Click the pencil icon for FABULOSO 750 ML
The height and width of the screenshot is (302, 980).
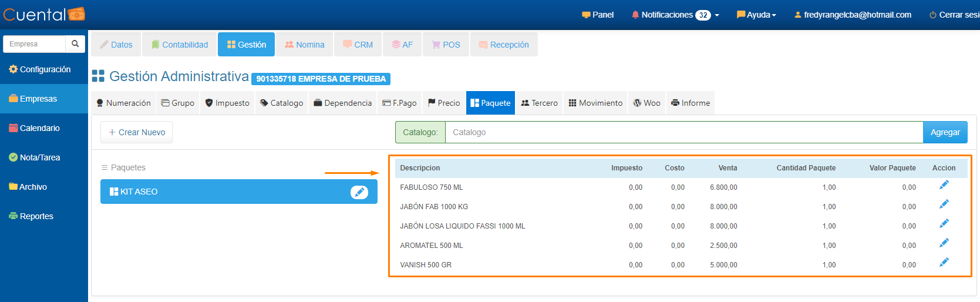pyautogui.click(x=944, y=185)
